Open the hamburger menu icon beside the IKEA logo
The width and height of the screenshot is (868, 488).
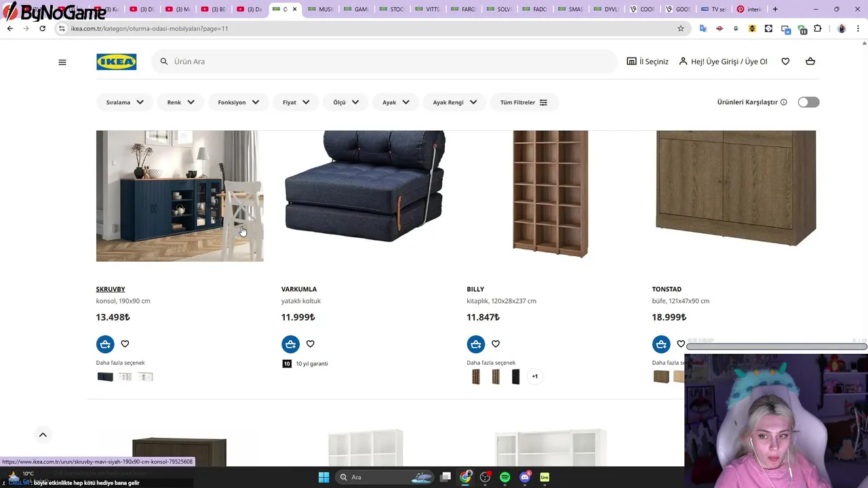(x=62, y=62)
